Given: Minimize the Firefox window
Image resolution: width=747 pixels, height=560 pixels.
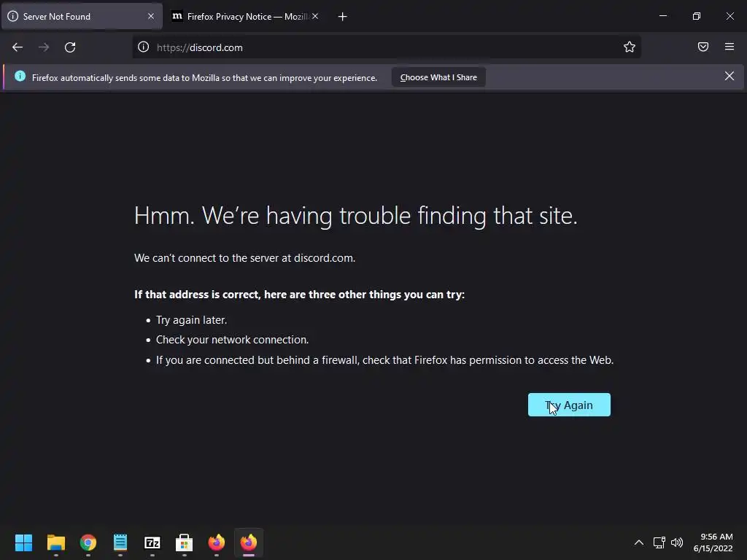Looking at the screenshot, I should tap(662, 16).
